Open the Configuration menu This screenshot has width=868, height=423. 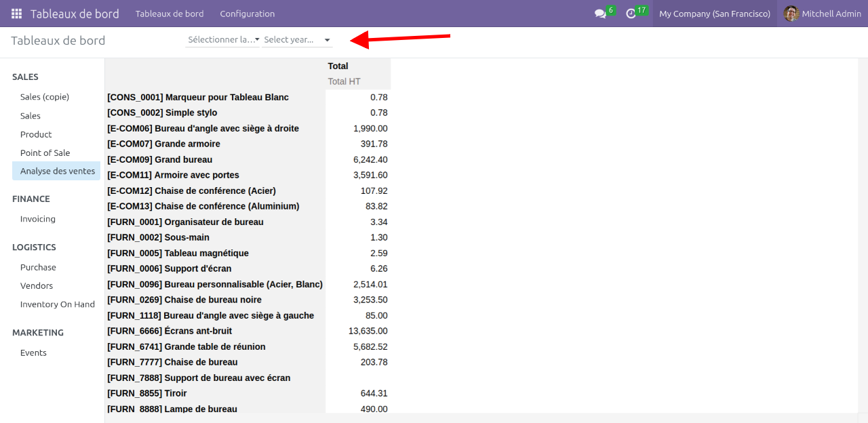point(247,14)
